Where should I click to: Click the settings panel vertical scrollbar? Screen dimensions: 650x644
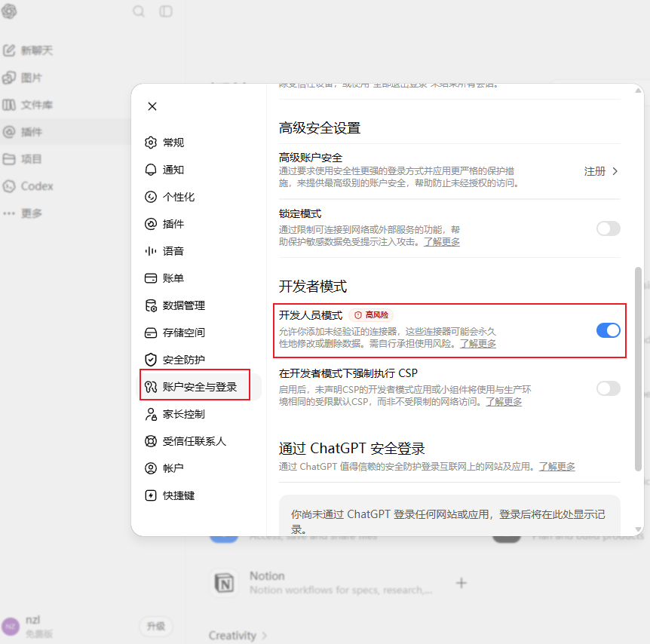638,369
